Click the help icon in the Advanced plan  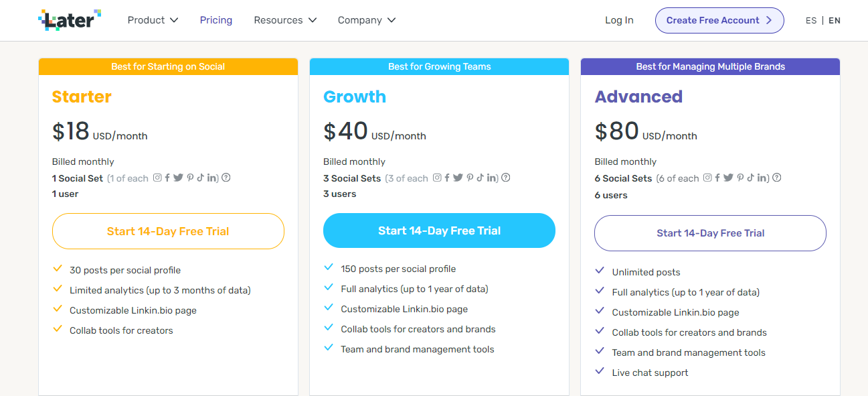(x=777, y=178)
